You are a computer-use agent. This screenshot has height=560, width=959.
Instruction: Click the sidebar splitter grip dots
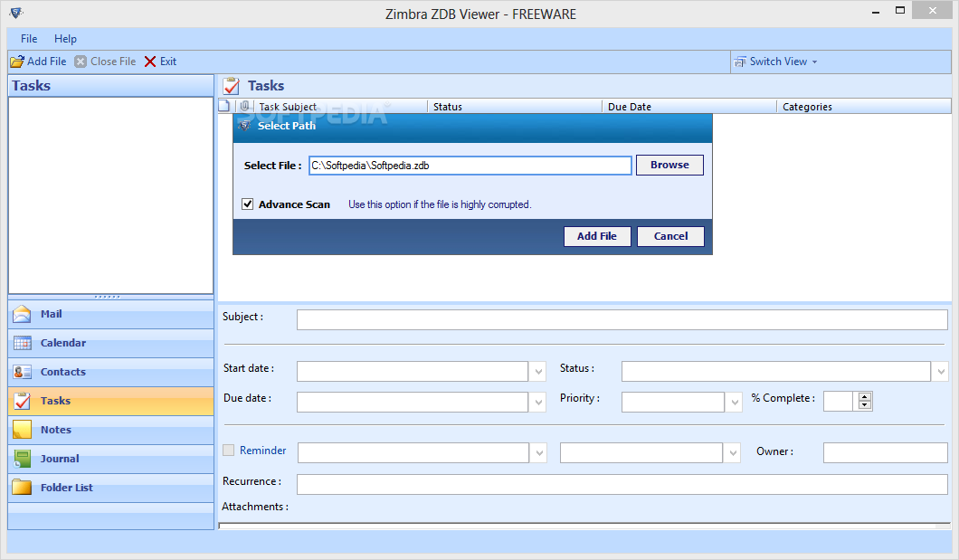[x=108, y=297]
